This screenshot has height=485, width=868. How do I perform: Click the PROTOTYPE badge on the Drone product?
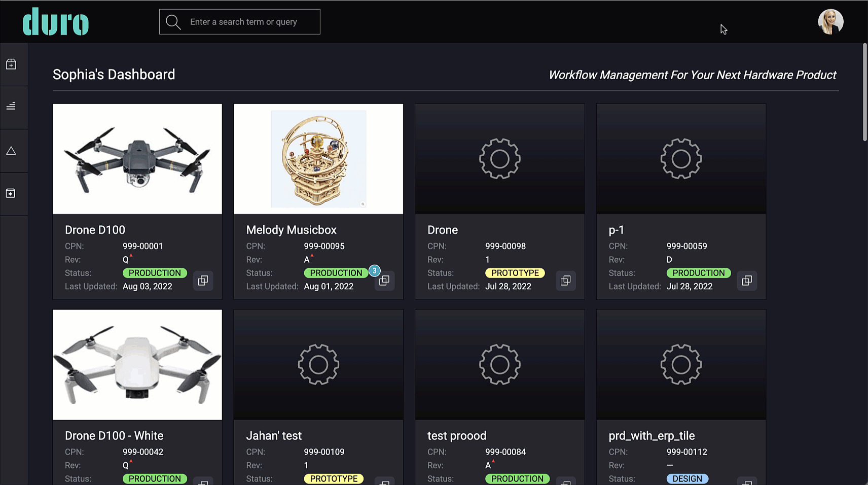point(515,272)
